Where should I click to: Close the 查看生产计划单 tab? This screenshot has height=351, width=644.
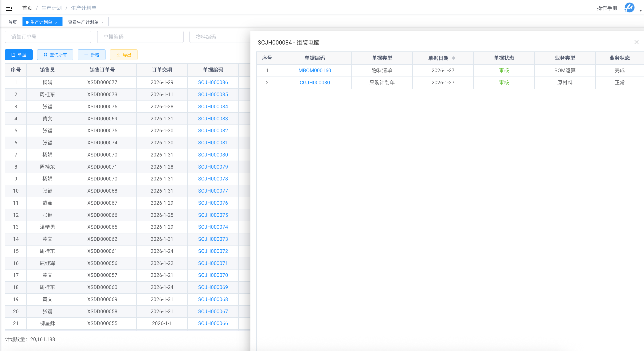click(x=103, y=23)
